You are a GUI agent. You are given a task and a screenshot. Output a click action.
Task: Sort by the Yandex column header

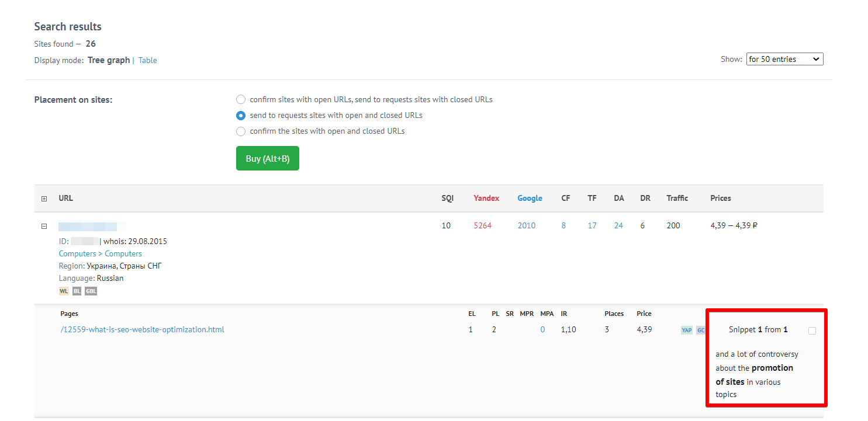coord(486,198)
